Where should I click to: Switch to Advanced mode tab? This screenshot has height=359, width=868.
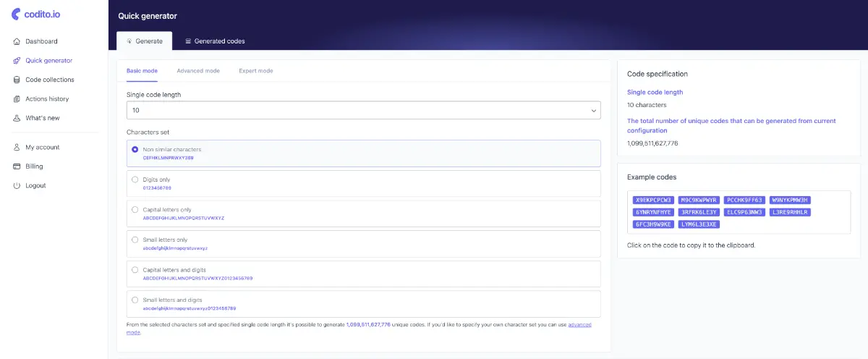[198, 71]
